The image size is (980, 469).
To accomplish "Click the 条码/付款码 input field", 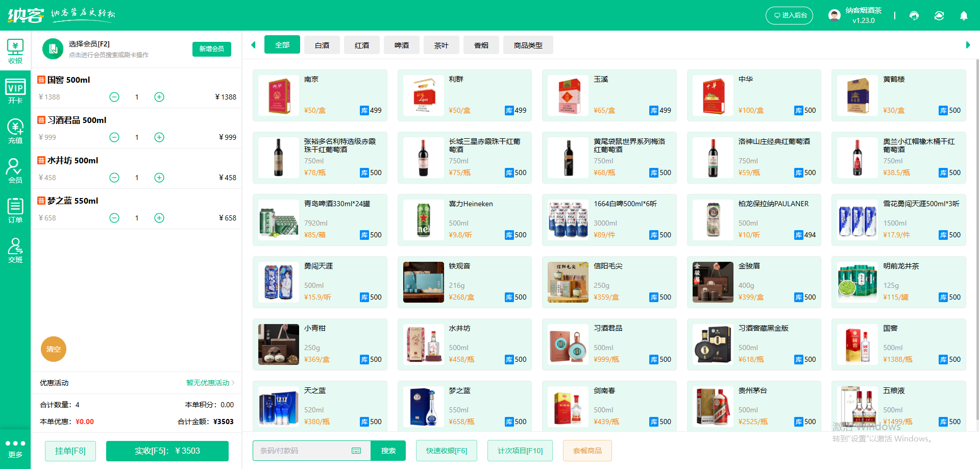I will (301, 451).
